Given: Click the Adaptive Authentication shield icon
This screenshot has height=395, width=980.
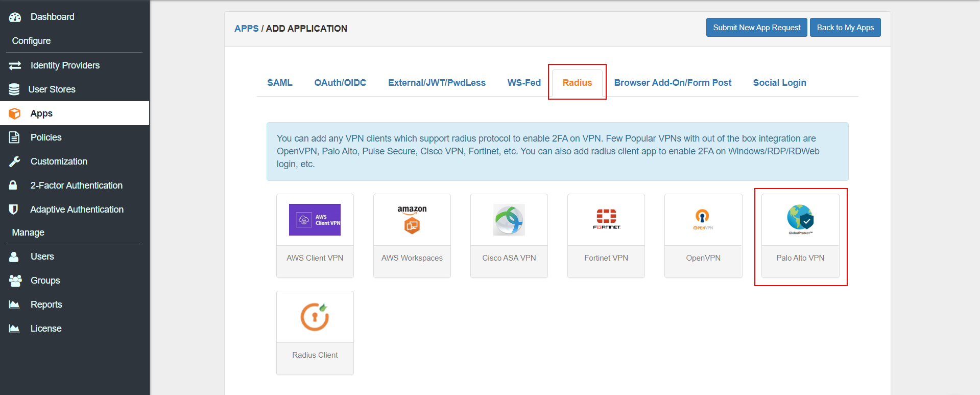Looking at the screenshot, I should click(14, 210).
